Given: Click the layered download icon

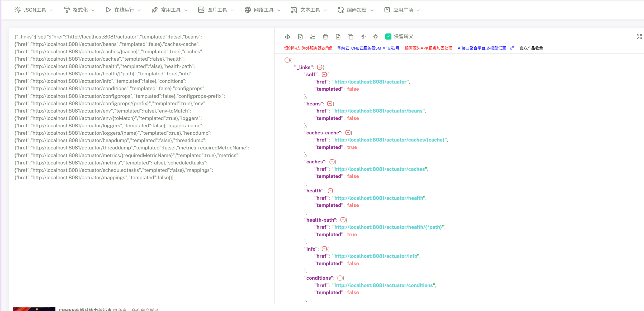Looking at the screenshot, I should tap(287, 37).
